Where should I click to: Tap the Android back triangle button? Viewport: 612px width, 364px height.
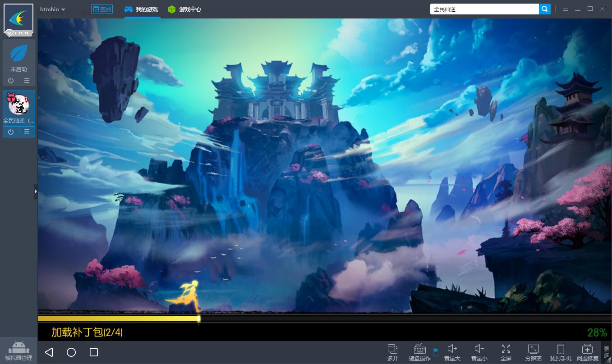49,352
